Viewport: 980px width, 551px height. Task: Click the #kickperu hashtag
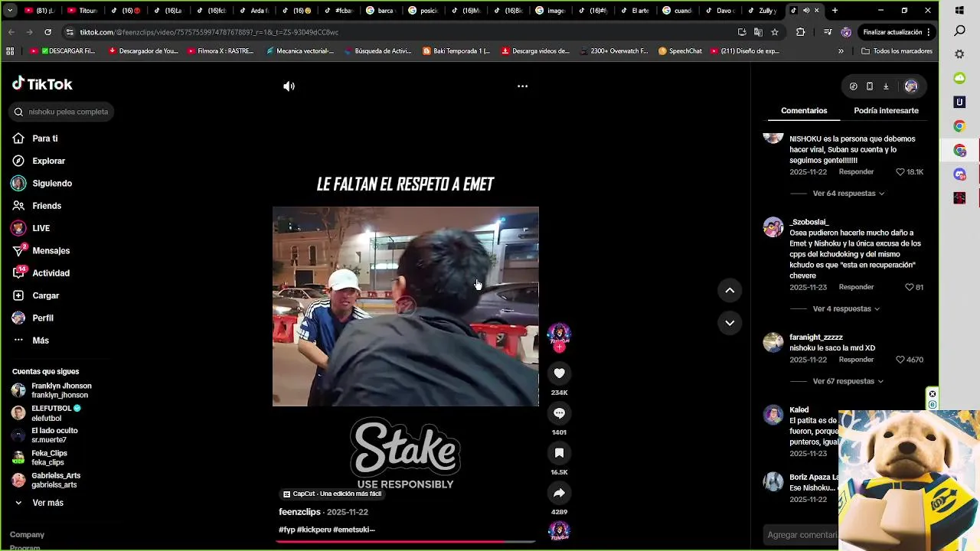point(314,530)
